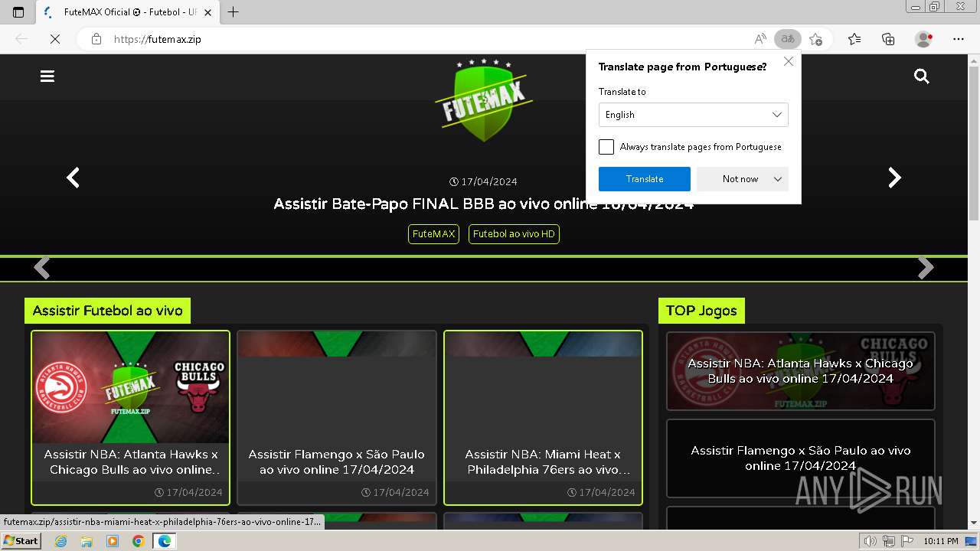Open the hamburger menu on FuteMAX site
The height and width of the screenshot is (551, 980).
[x=47, y=76]
